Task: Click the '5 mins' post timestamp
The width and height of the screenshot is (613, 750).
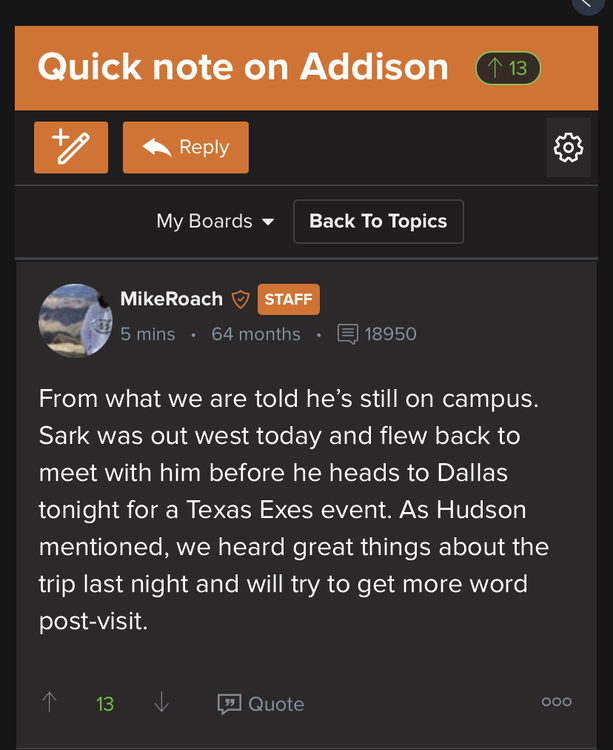Action: 148,334
